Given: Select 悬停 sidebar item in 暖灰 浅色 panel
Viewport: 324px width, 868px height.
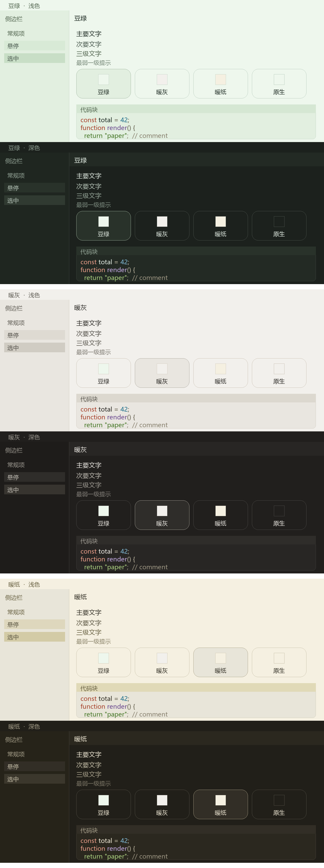Looking at the screenshot, I should point(34,335).
